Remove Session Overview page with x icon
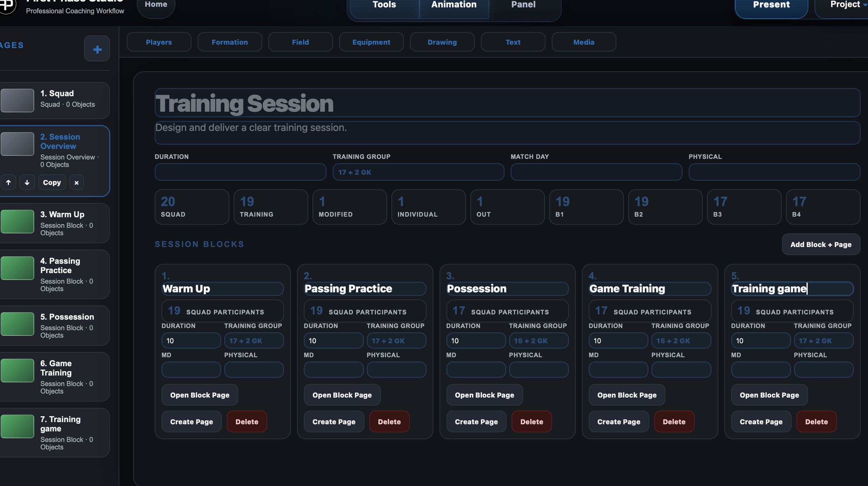 pos(76,182)
